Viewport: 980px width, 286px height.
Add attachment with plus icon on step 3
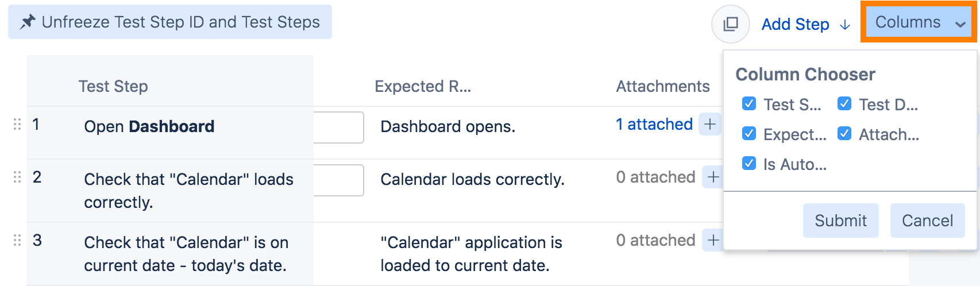713,241
